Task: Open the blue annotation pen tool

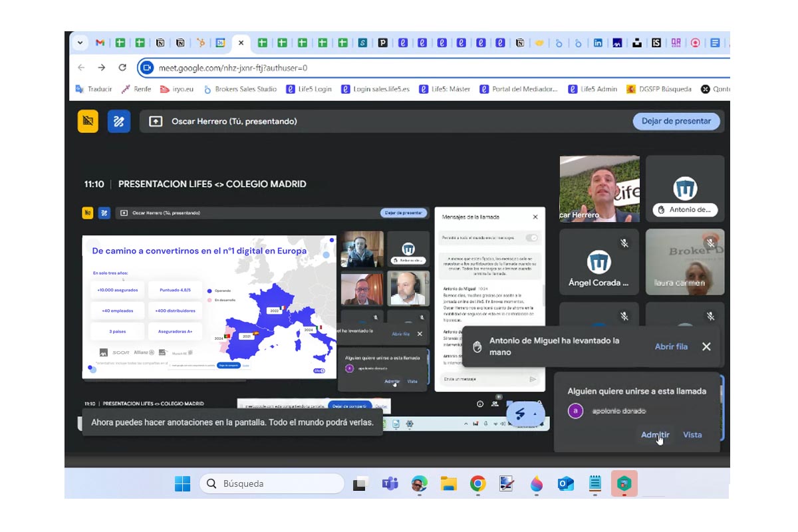Action: click(119, 121)
